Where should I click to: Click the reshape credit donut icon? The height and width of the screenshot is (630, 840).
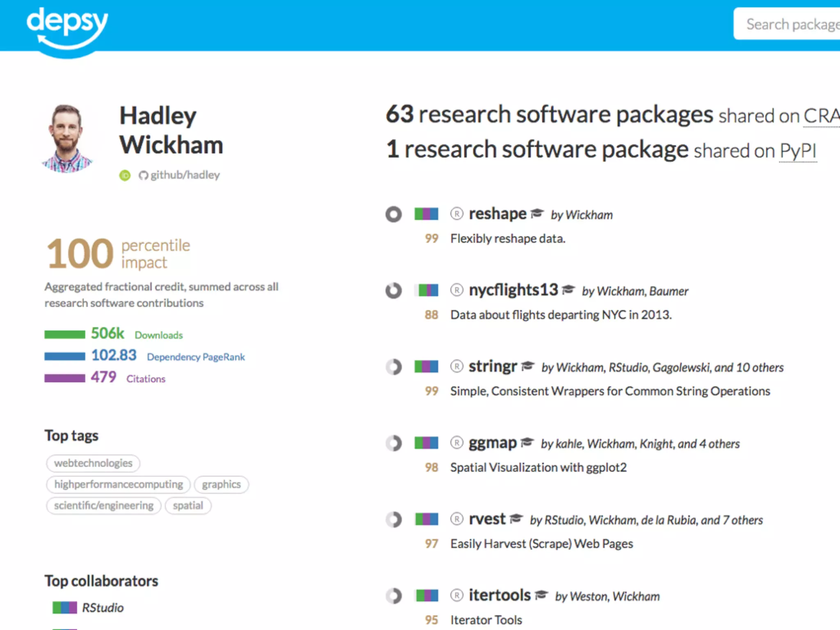tap(393, 214)
